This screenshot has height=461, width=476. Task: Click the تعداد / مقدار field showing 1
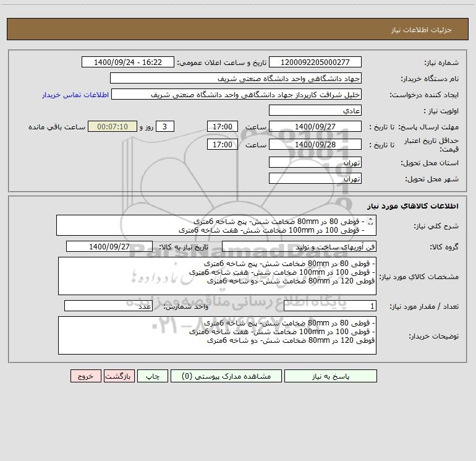(330, 306)
